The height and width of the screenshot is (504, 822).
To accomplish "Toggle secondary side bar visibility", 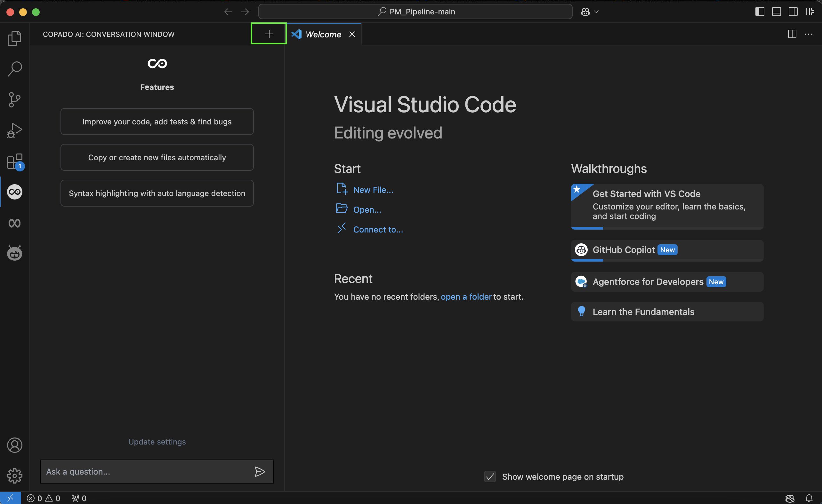I will 793,12.
